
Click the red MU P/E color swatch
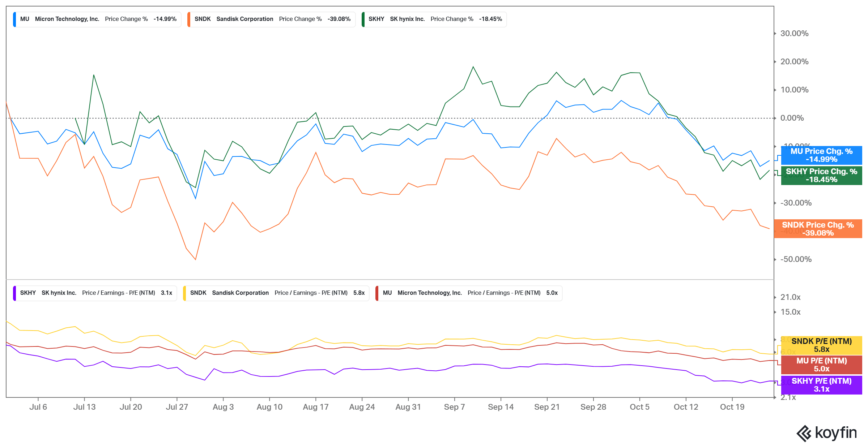coord(377,293)
